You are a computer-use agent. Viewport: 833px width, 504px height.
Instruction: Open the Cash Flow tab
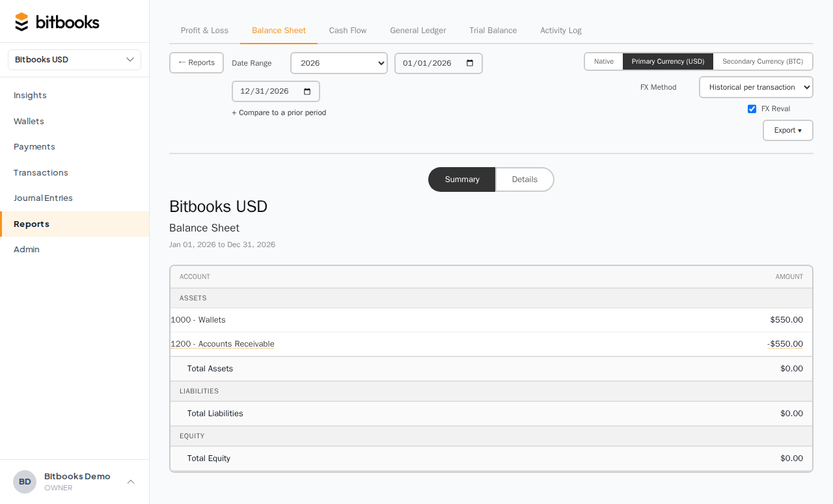[348, 31]
